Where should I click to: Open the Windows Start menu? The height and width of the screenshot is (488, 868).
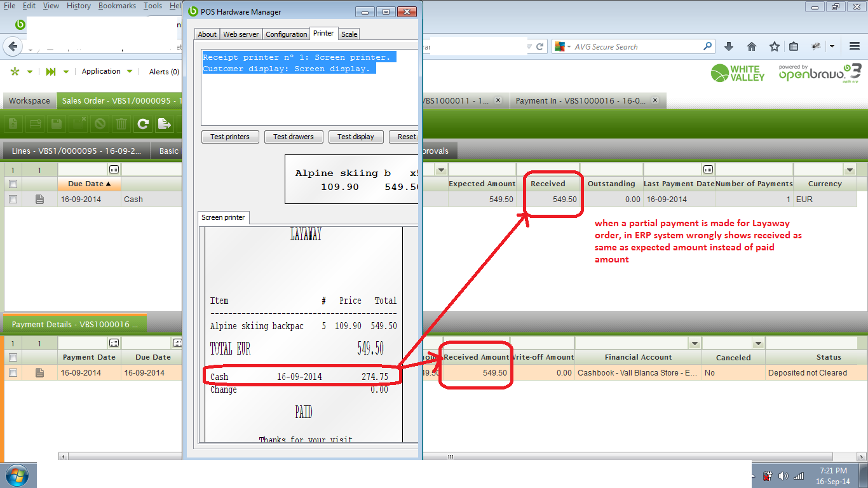point(17,475)
